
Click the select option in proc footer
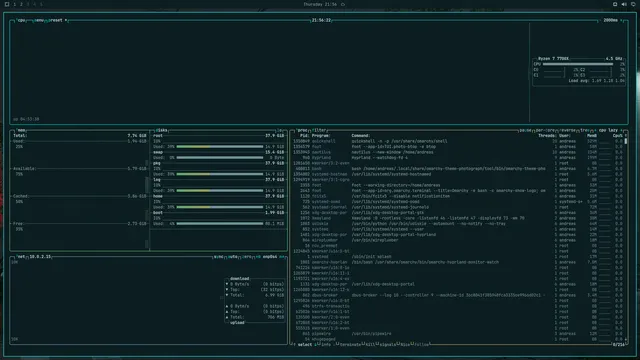pyautogui.click(x=304, y=344)
